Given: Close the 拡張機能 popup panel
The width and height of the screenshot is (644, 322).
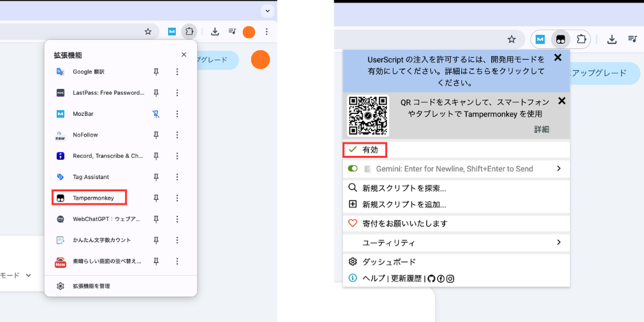Looking at the screenshot, I should point(184,55).
